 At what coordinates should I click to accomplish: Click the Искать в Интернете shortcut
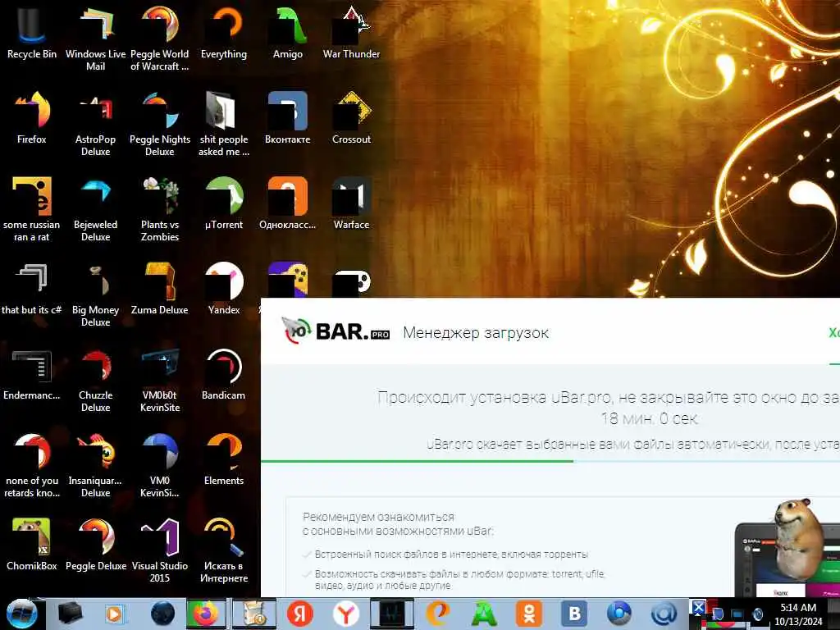[x=224, y=550]
